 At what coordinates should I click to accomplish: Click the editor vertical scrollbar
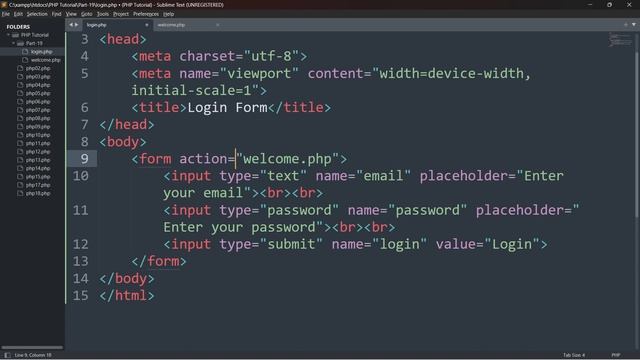[636, 135]
